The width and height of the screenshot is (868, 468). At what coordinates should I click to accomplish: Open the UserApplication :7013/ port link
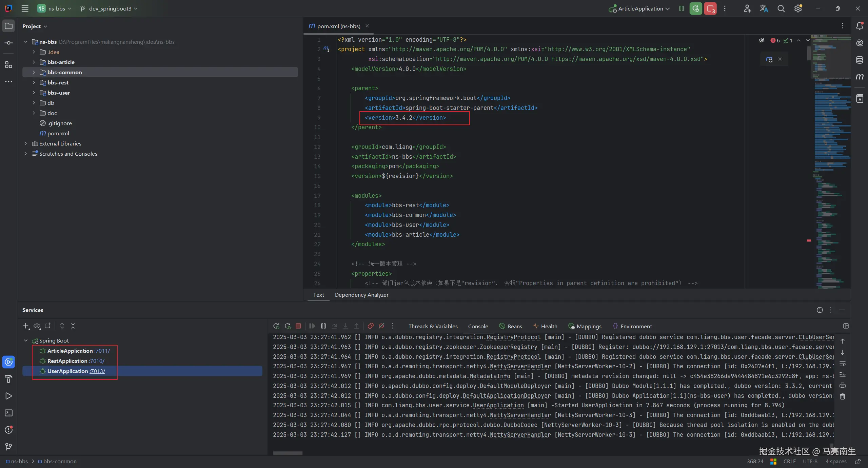coord(97,371)
